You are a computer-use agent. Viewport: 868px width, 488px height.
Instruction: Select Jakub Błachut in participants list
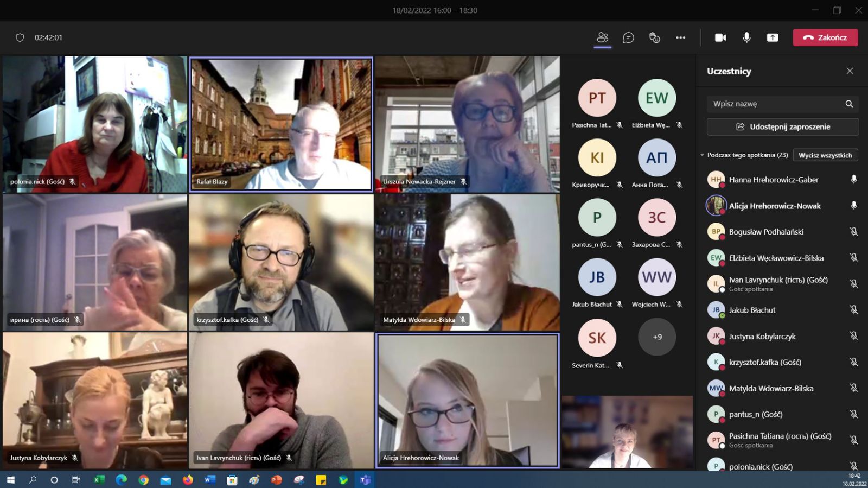(752, 310)
